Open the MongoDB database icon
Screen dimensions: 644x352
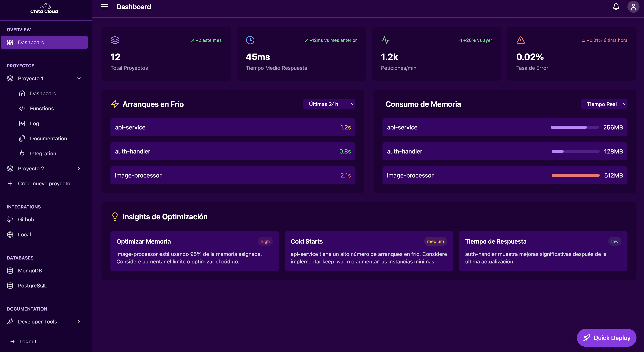pyautogui.click(x=10, y=270)
